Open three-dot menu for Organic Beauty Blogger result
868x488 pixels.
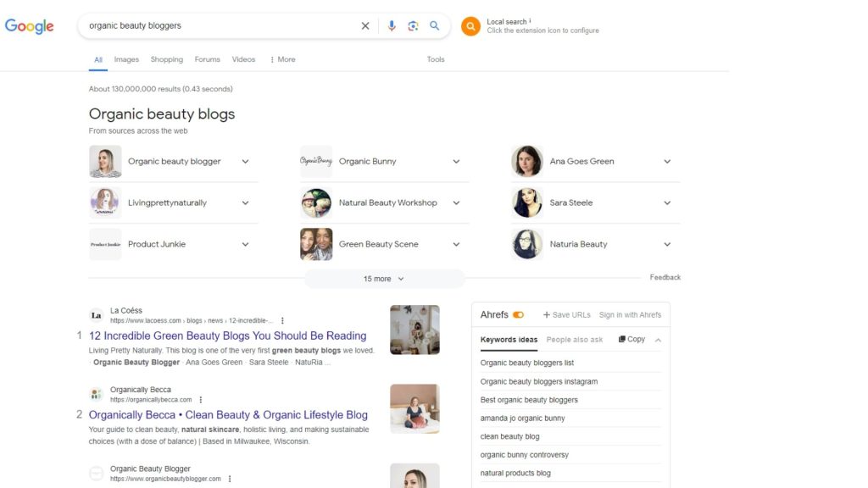[229, 480]
